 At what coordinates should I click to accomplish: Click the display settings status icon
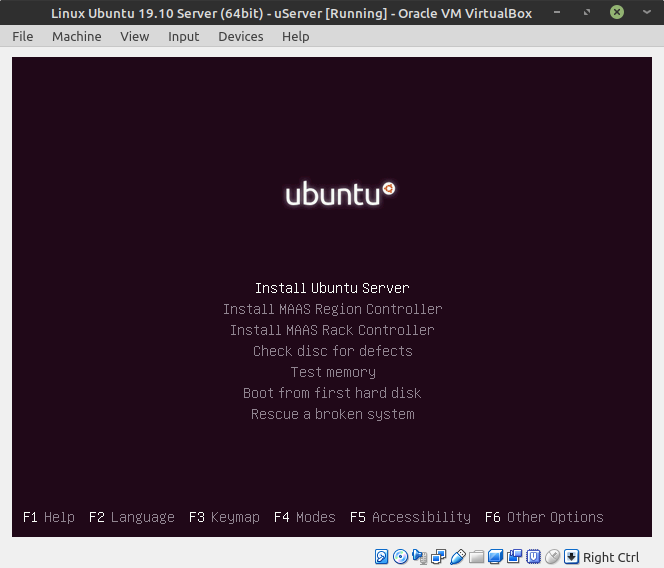(x=495, y=557)
